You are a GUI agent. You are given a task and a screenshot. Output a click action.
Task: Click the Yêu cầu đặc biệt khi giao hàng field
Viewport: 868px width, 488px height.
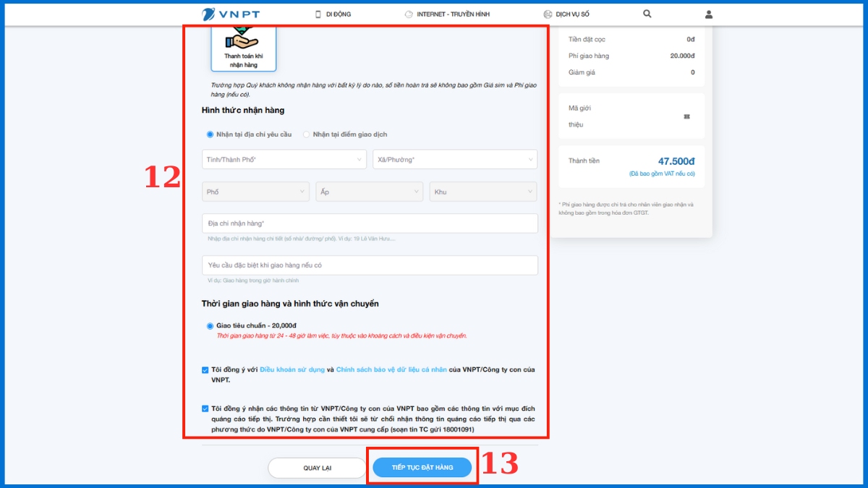[370, 265]
